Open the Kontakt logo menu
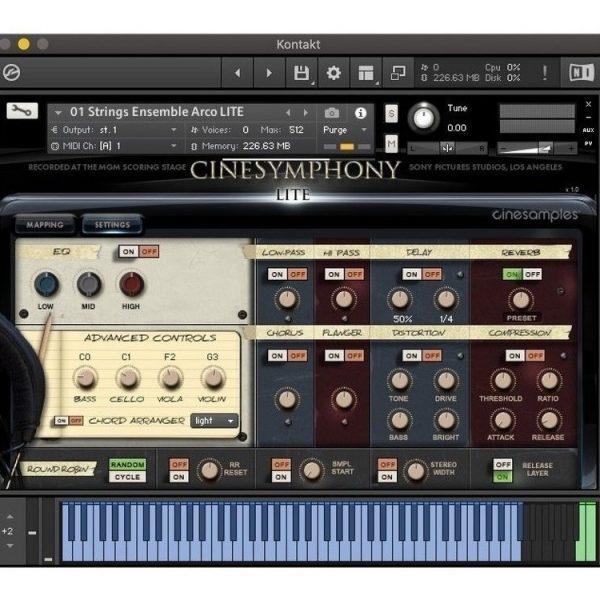The image size is (600, 600). [11, 72]
